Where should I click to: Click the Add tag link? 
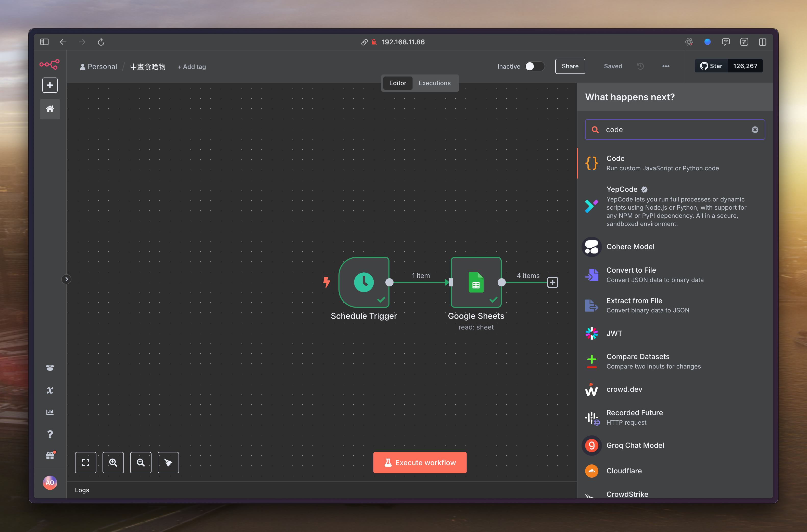coord(192,67)
